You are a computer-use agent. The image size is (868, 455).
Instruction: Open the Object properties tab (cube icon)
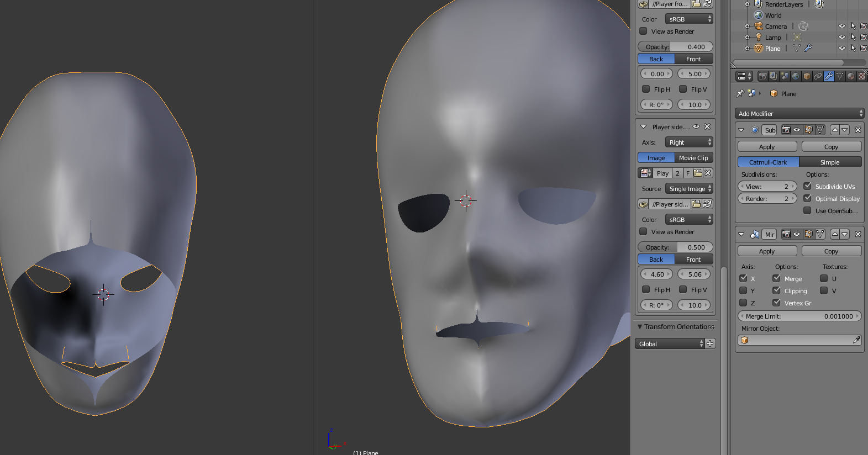[807, 76]
